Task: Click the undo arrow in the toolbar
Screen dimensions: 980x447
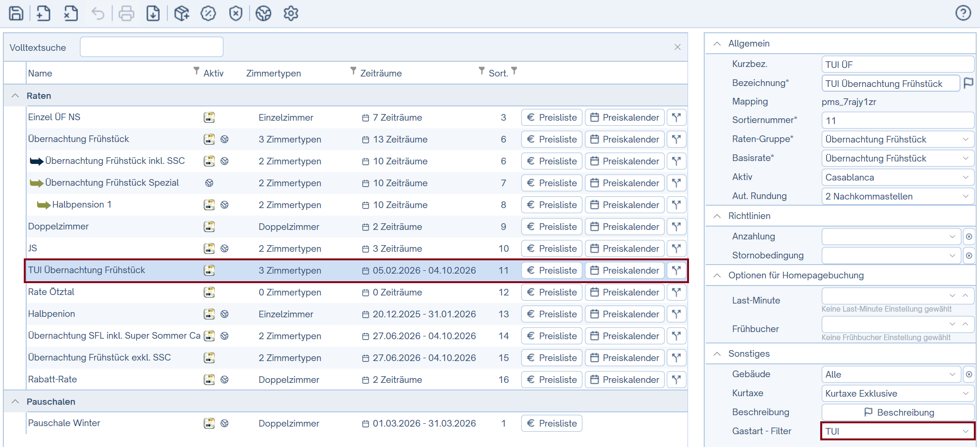Action: tap(98, 14)
